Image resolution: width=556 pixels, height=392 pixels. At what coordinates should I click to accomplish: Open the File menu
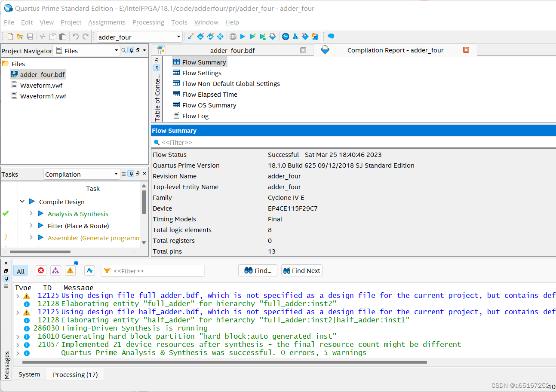(x=9, y=22)
